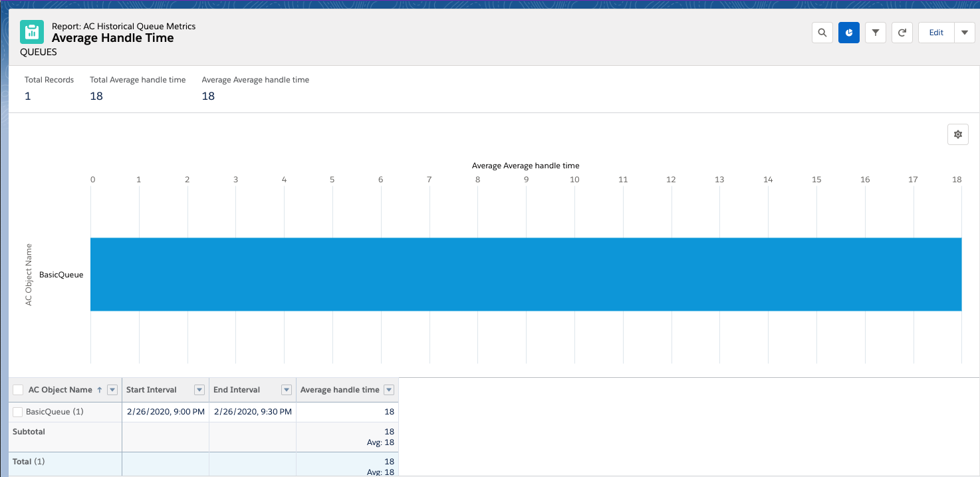Click Total Records value 1

point(28,96)
